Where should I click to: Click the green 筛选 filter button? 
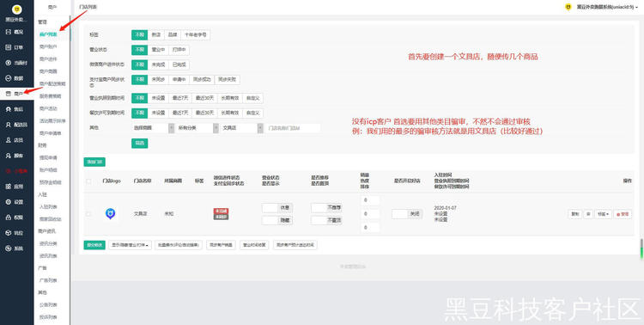pos(140,144)
